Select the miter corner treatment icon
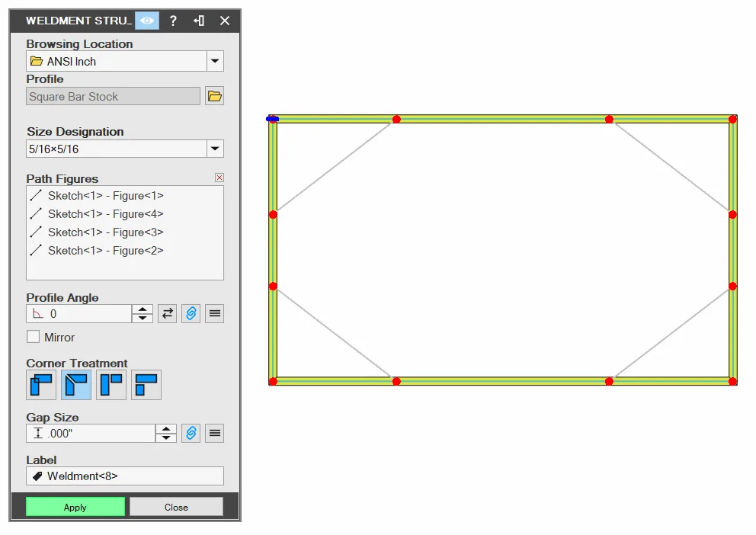This screenshot has width=756, height=535. [x=76, y=385]
